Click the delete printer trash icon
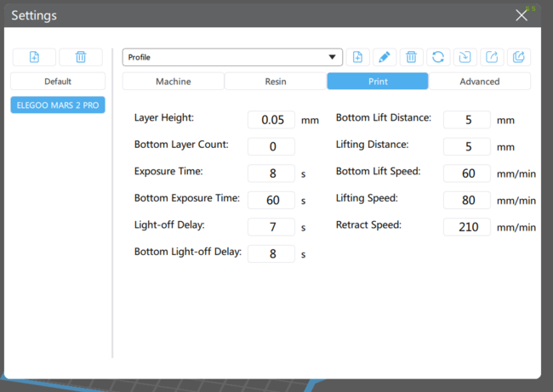 (x=81, y=57)
